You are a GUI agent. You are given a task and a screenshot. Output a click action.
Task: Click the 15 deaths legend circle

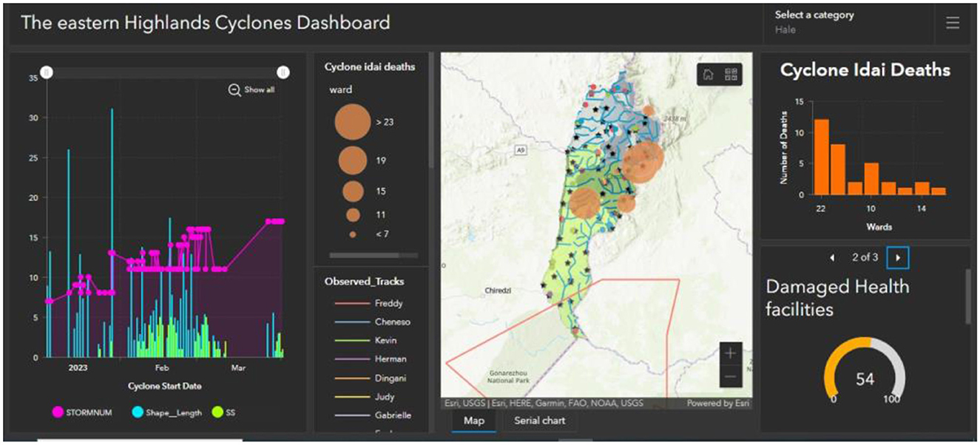click(352, 191)
